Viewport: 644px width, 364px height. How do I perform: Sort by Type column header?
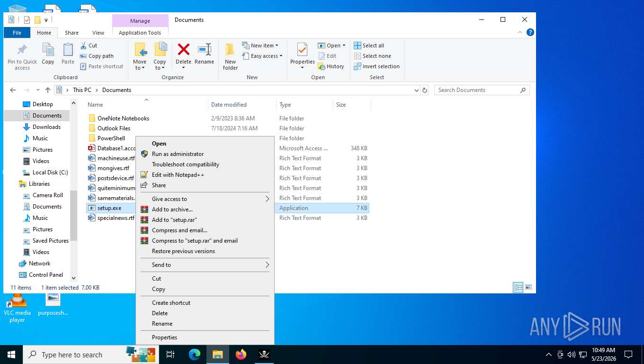pos(304,105)
